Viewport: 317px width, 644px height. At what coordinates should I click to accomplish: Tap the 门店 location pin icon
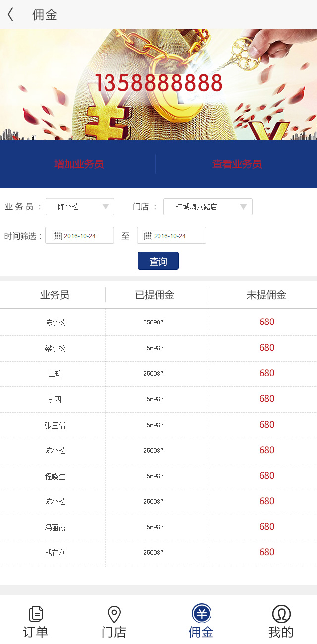point(114,614)
